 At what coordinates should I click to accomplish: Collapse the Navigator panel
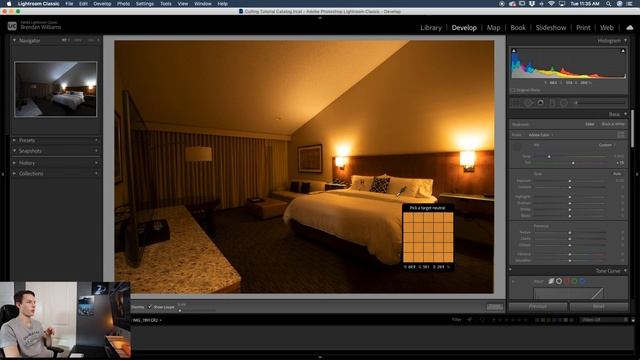click(x=14, y=40)
